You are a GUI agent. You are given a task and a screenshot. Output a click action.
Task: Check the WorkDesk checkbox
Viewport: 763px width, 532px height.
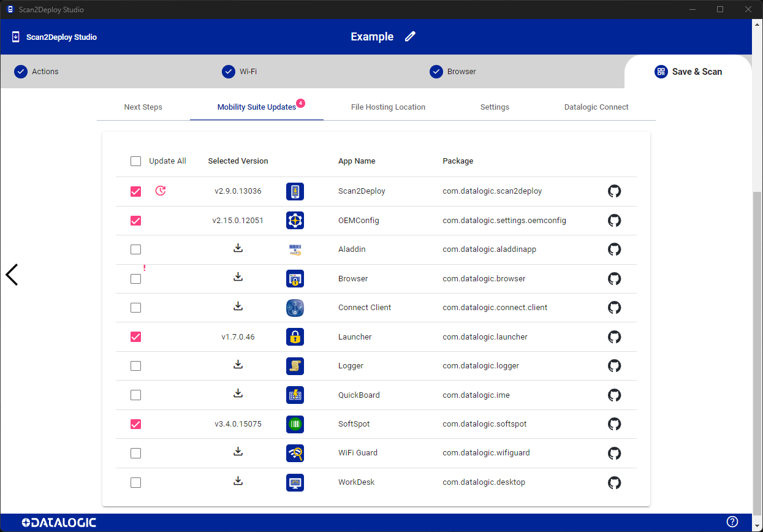click(x=135, y=482)
